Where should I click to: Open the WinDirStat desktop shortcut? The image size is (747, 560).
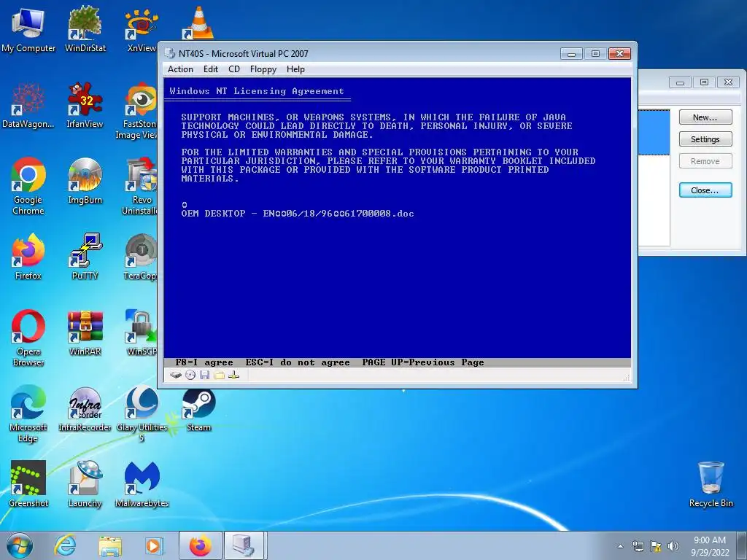pos(85,29)
